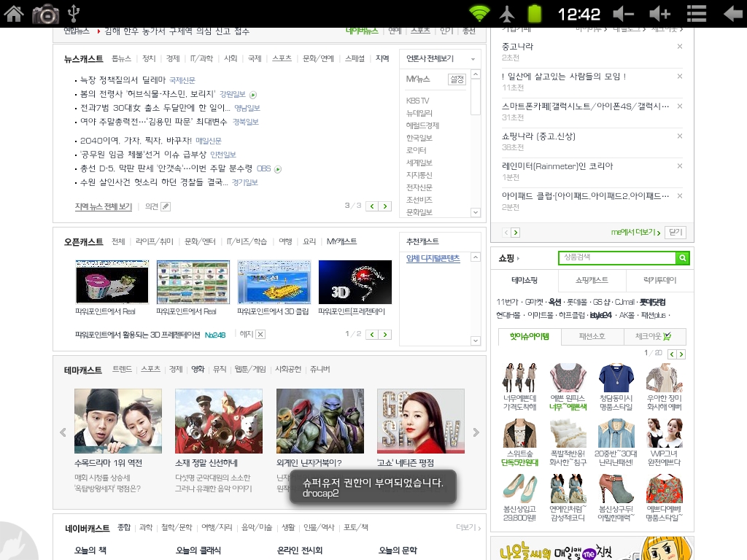Switch to 패션소호 tab
The image size is (747, 560).
tap(592, 336)
